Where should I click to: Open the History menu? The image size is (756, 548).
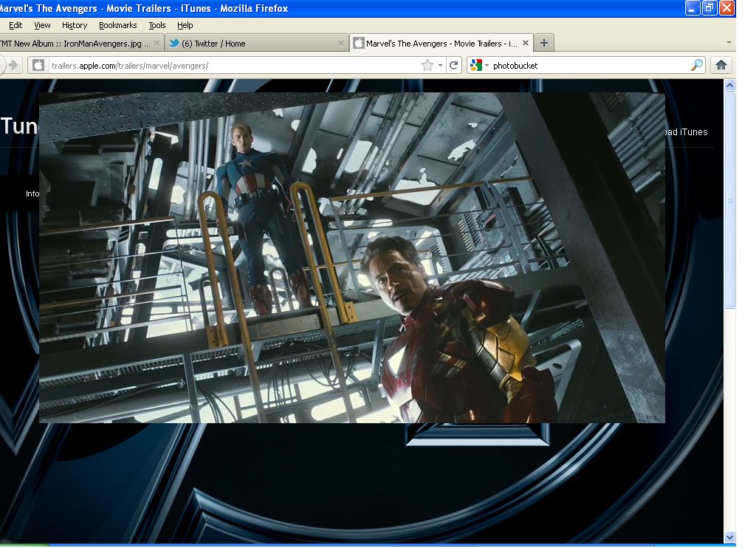[75, 25]
